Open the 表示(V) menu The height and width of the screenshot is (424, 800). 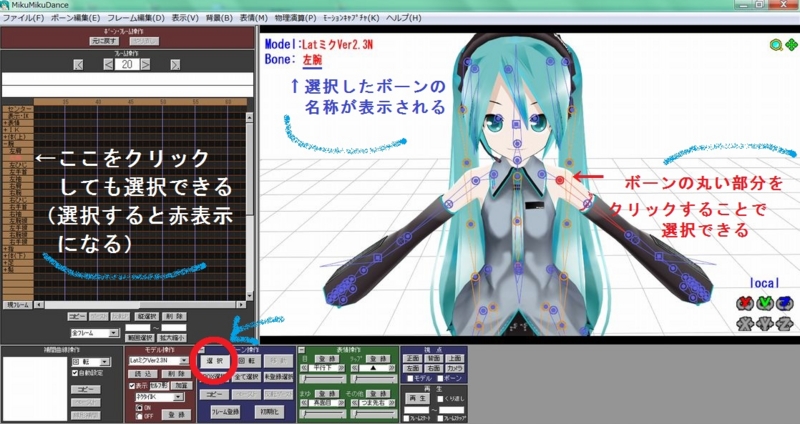point(185,18)
